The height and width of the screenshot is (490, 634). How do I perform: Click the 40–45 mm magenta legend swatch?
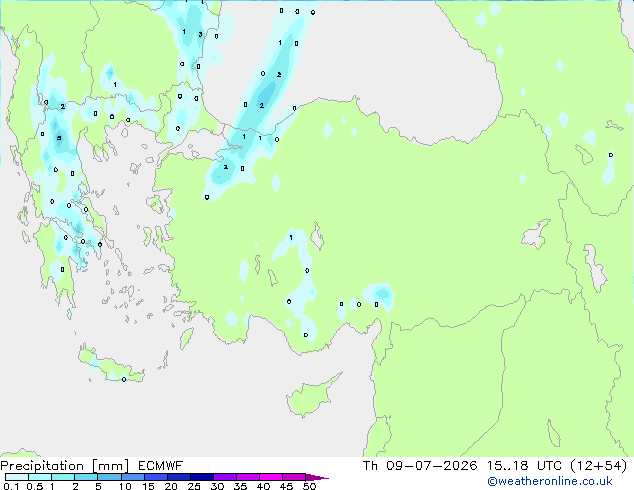tap(271, 477)
